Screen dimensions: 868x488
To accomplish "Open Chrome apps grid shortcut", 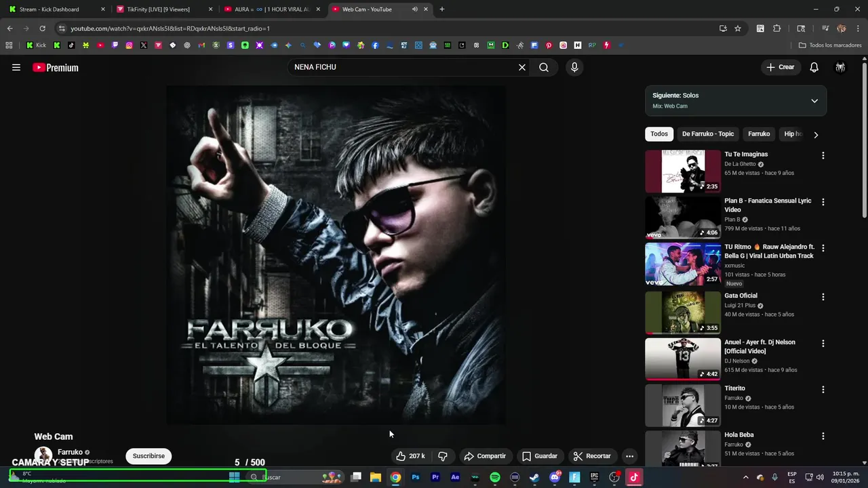I will point(9,45).
